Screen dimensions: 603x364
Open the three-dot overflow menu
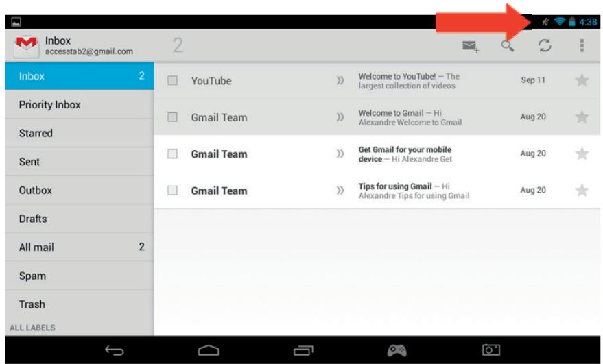[x=582, y=45]
